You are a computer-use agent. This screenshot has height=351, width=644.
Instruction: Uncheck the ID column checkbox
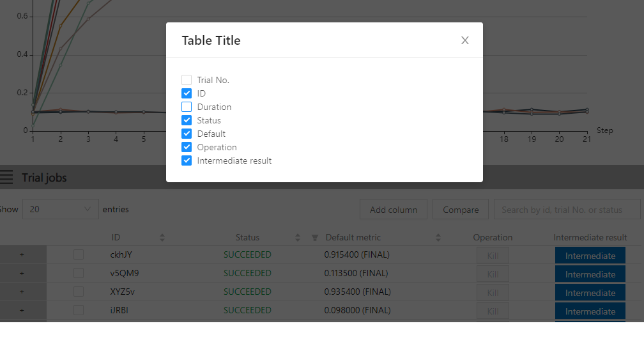pos(187,93)
